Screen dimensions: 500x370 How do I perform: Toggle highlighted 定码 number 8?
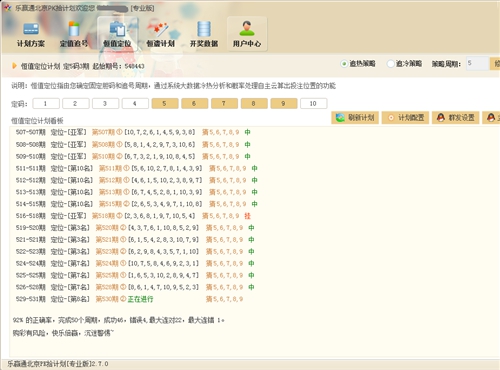(x=254, y=103)
